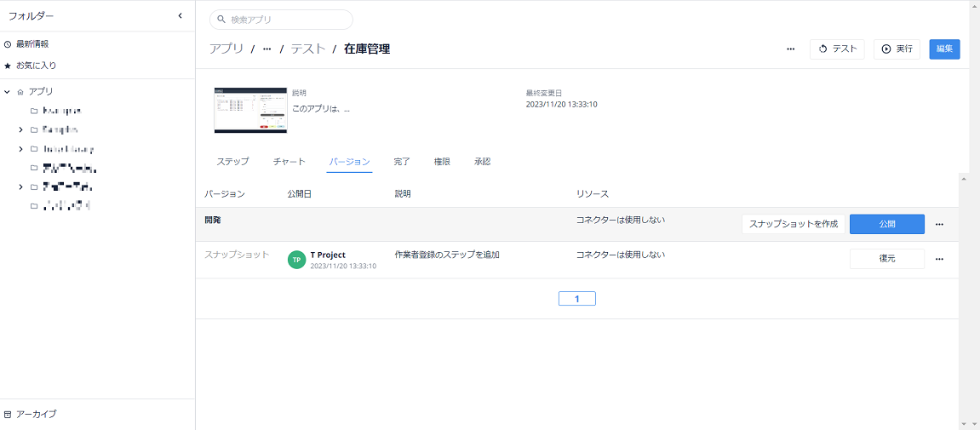Switch to the 完了 tab
Viewport: 980px width, 430px height.
[402, 161]
